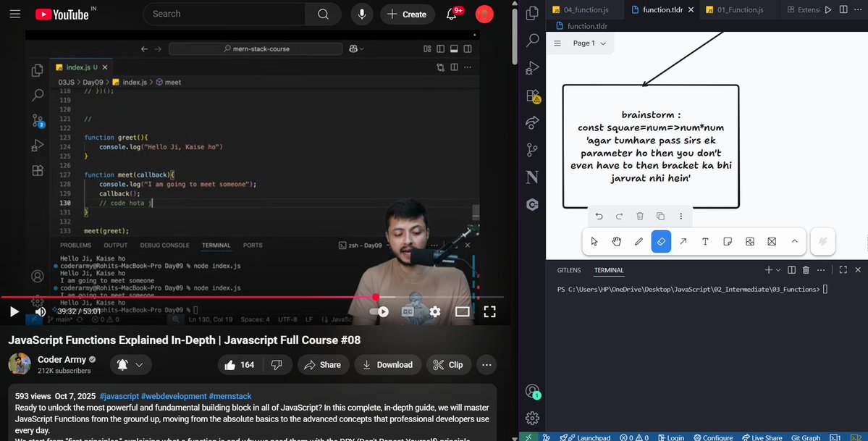Open Run and Debug view in the right VS Code
The height and width of the screenshot is (441, 868).
tap(533, 67)
